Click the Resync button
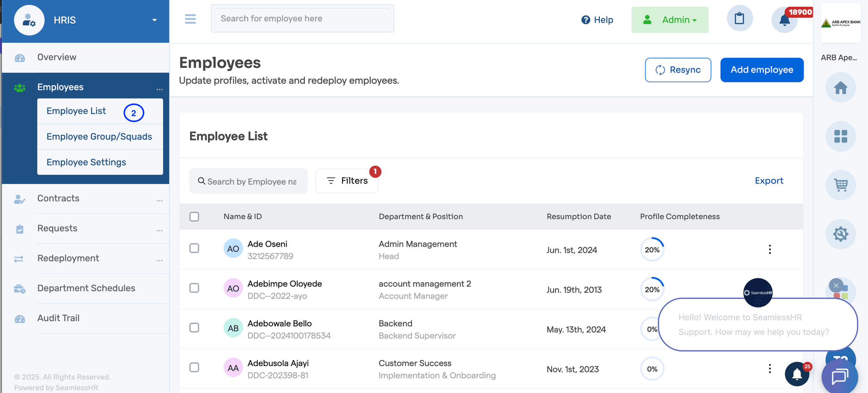Image resolution: width=868 pixels, height=393 pixels. 678,70
